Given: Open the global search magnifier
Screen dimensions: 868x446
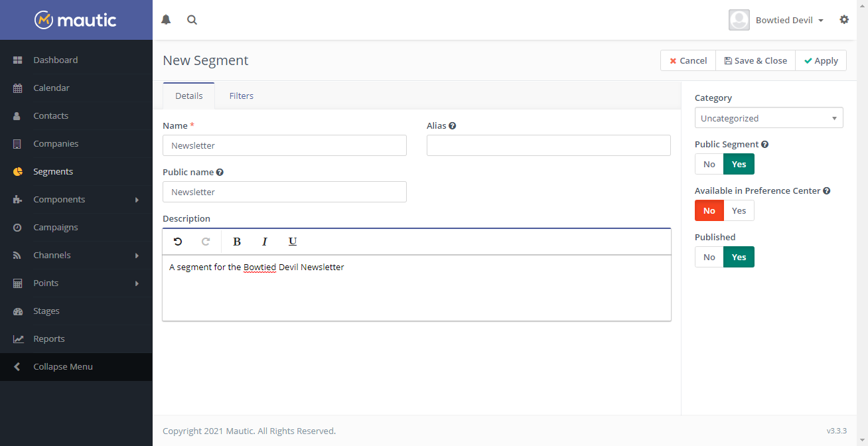Looking at the screenshot, I should click(x=192, y=20).
